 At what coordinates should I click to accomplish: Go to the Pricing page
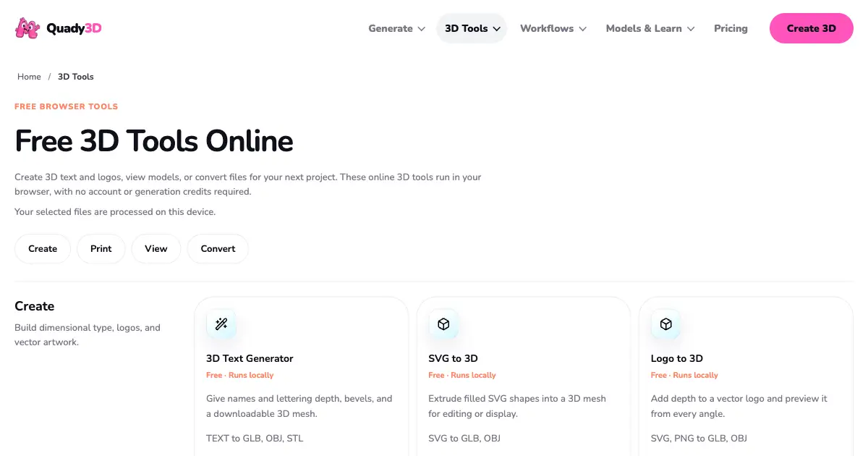click(x=731, y=28)
